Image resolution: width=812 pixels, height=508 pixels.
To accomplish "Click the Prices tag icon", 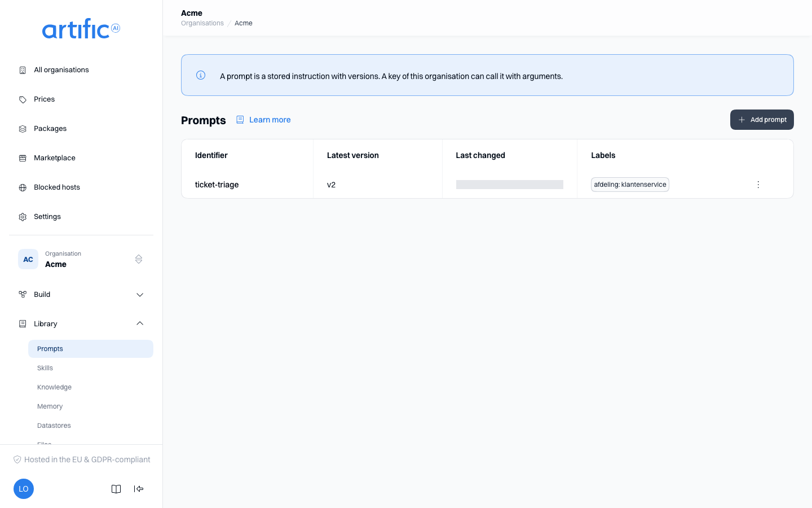I will point(23,99).
